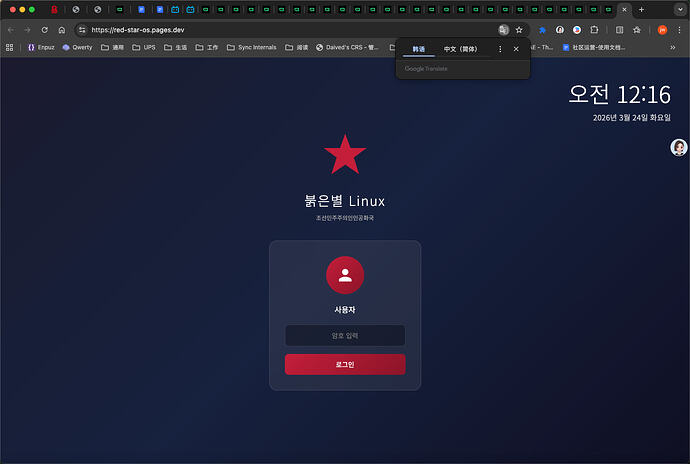Image resolution: width=690 pixels, height=464 pixels.
Task: Click the address bar URL
Action: point(138,30)
